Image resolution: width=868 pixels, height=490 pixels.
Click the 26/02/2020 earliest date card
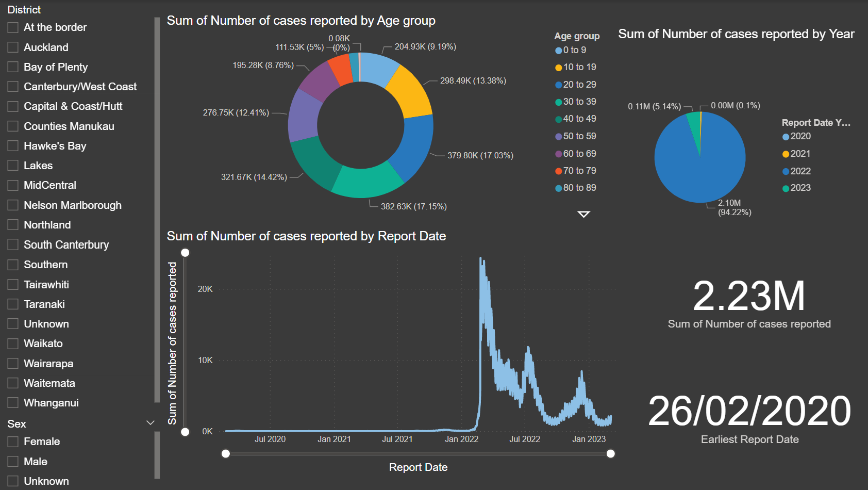(x=750, y=418)
